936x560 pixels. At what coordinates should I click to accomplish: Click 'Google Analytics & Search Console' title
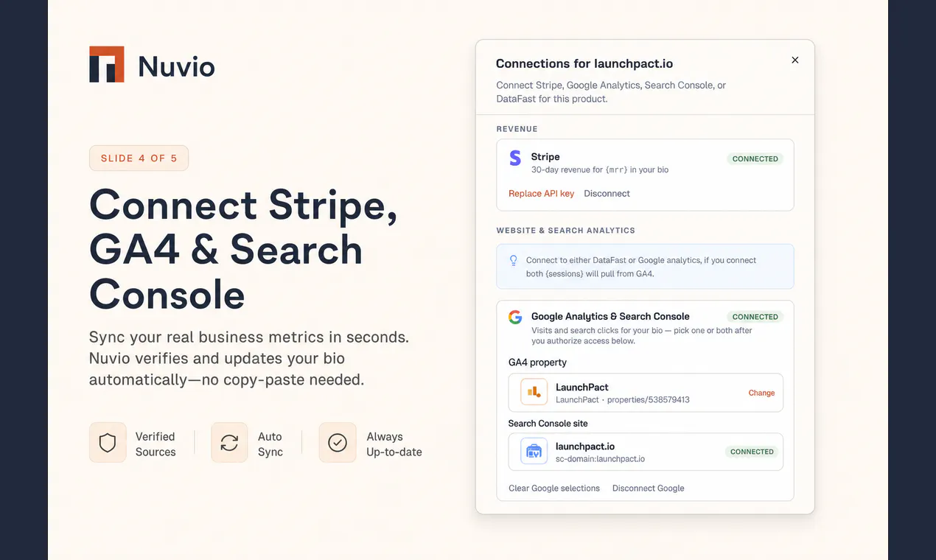pyautogui.click(x=610, y=317)
